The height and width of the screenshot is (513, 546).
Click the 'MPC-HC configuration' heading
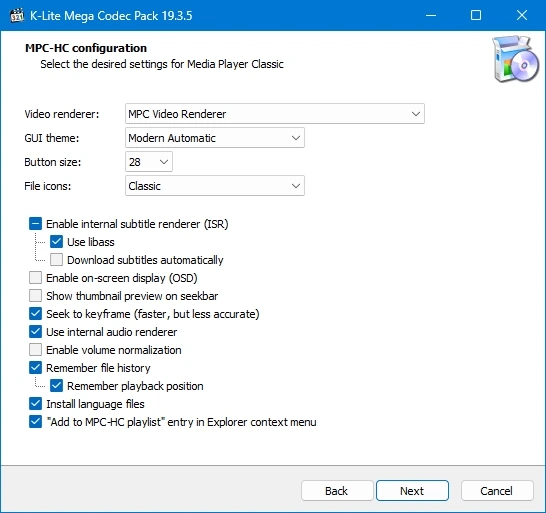pos(86,48)
